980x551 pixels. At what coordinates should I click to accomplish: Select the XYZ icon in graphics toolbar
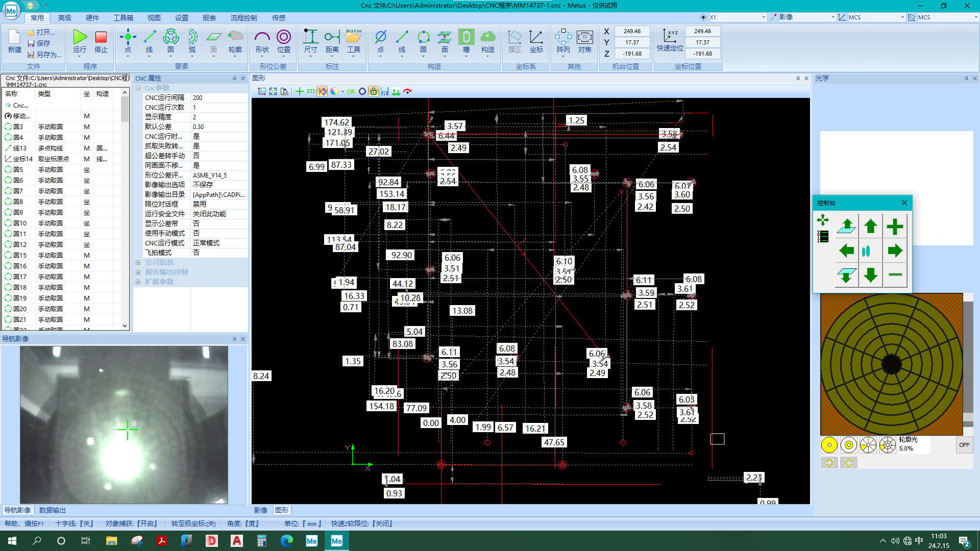coord(310,91)
